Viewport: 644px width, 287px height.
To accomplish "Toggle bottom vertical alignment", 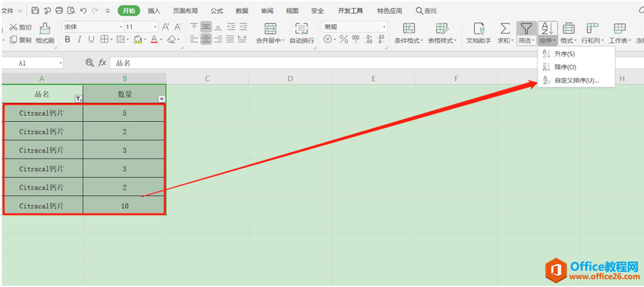I will [218, 27].
